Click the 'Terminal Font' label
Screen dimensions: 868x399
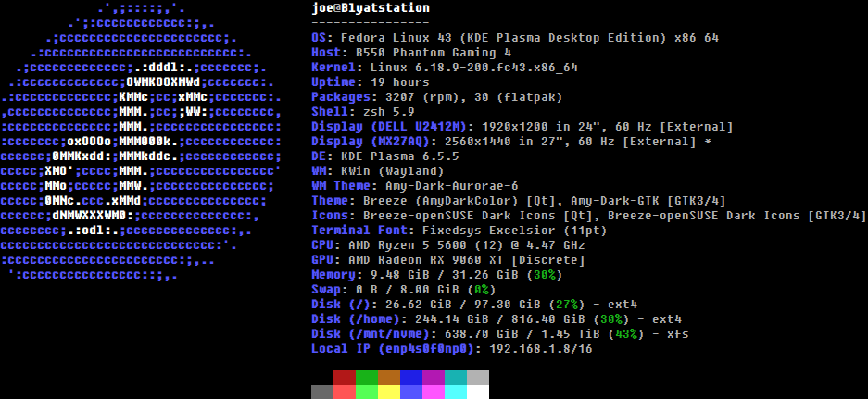359,231
